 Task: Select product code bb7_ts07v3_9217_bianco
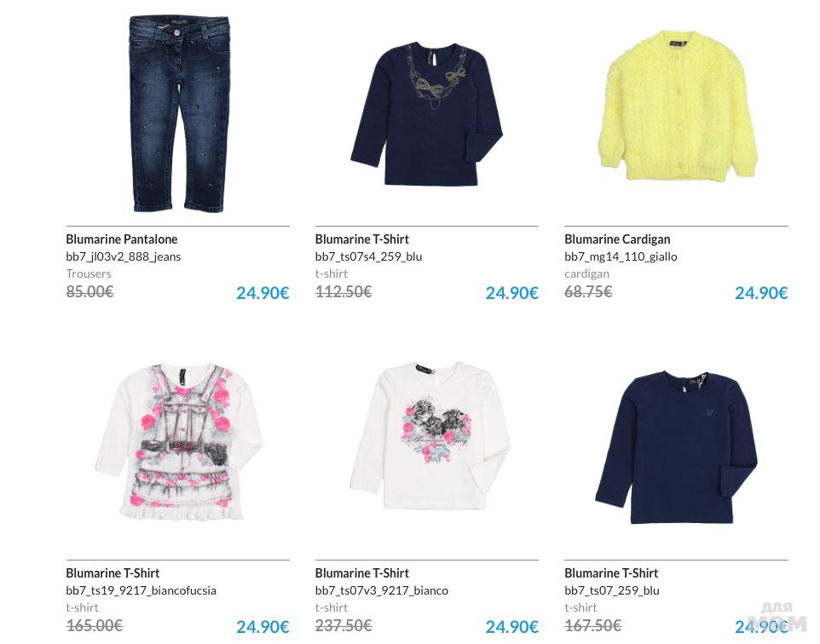tap(381, 590)
